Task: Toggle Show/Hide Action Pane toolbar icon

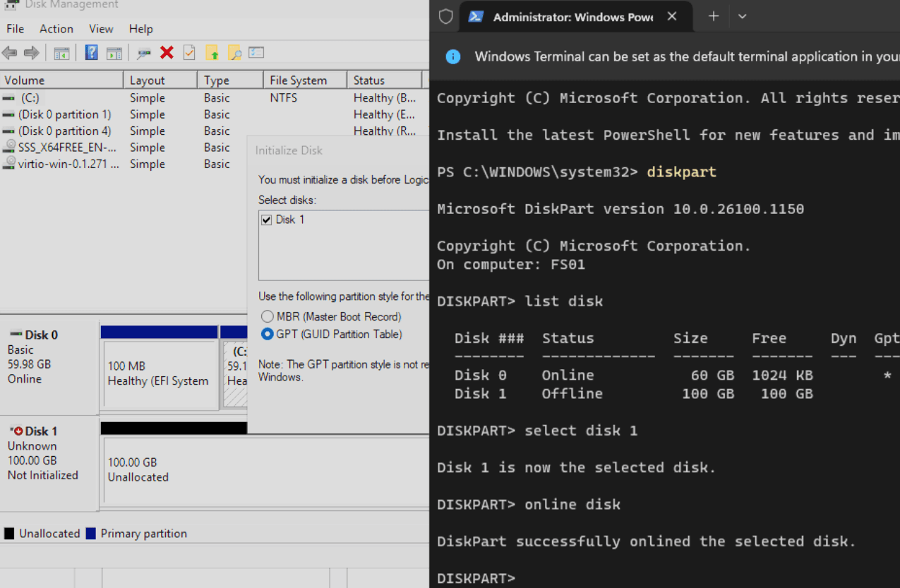Action: click(114, 53)
